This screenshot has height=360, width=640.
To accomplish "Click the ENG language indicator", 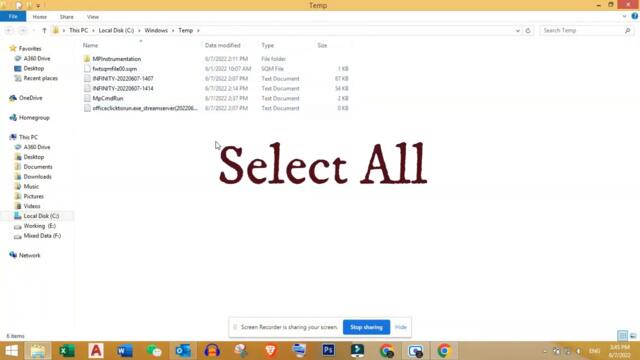I will 594,351.
